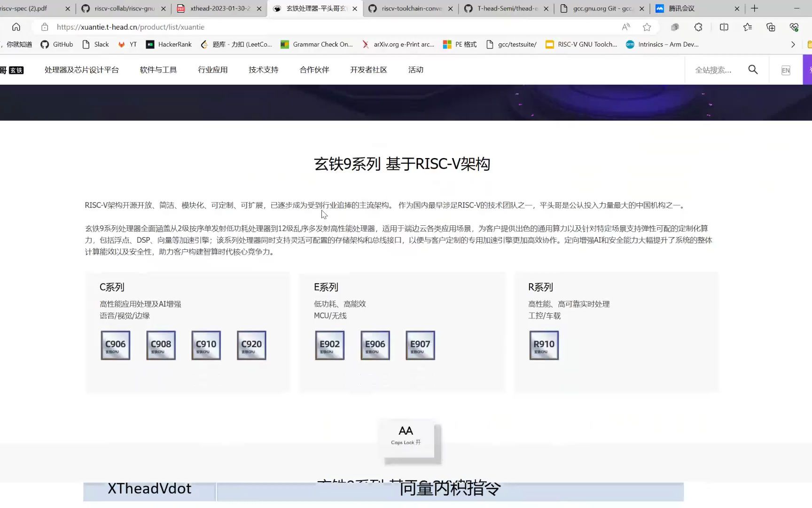Viewport: 812px width, 508px height.
Task: Open the C908 processor chip
Action: [x=161, y=345]
